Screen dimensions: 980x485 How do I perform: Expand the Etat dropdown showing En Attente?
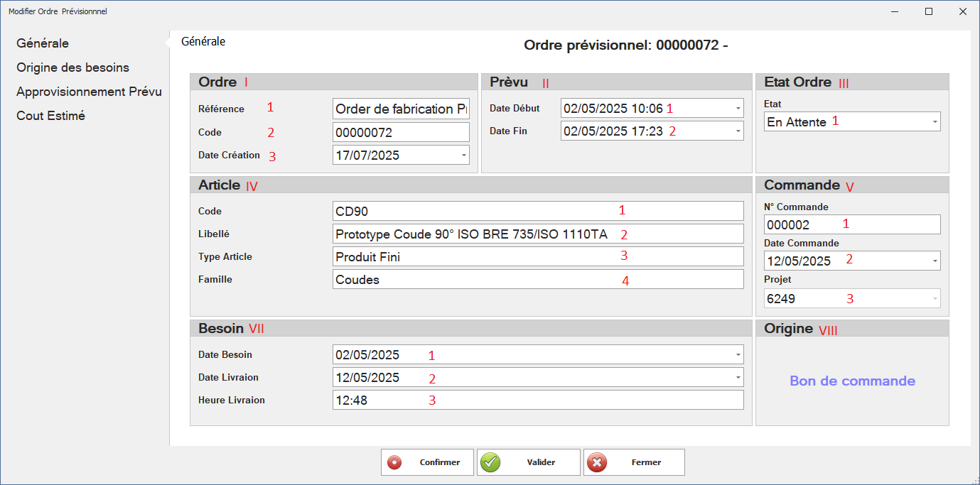(935, 122)
